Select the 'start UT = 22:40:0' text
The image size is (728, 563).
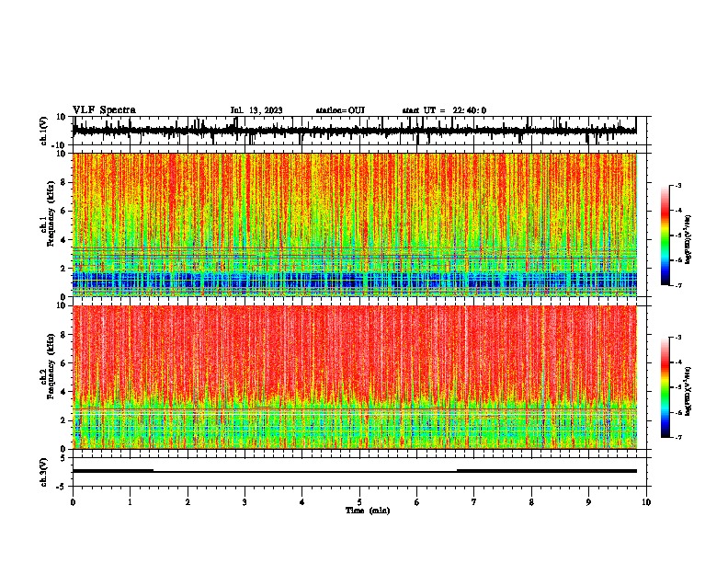click(444, 110)
